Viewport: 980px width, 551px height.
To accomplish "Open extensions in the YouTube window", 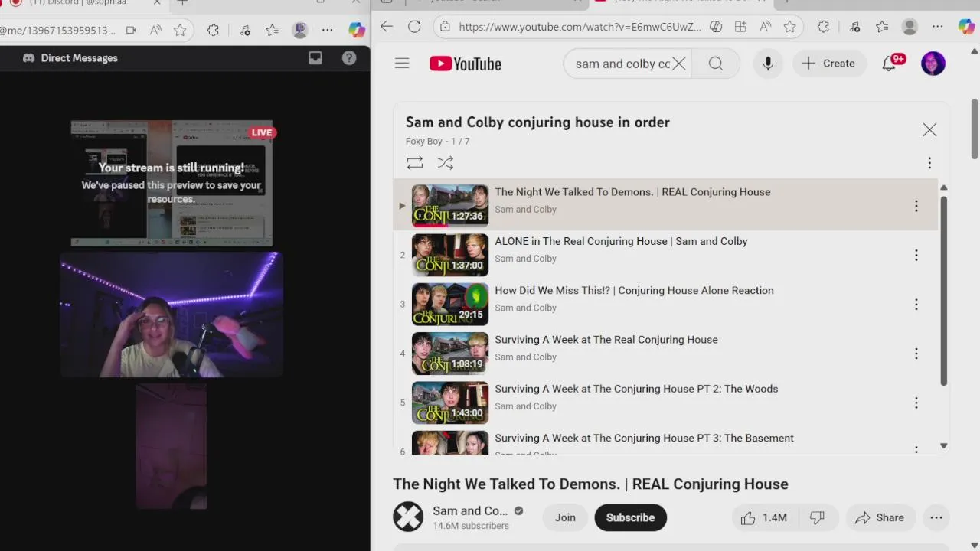I will click(823, 27).
